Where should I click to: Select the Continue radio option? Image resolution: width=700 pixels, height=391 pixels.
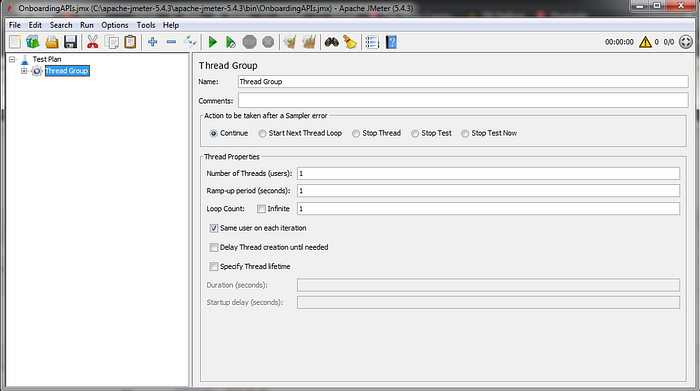coord(213,133)
